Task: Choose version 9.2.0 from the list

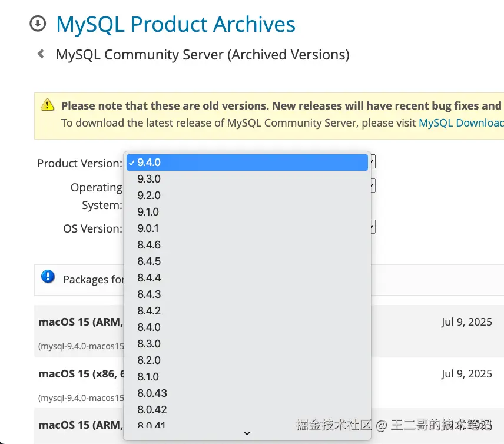Action: [x=247, y=195]
